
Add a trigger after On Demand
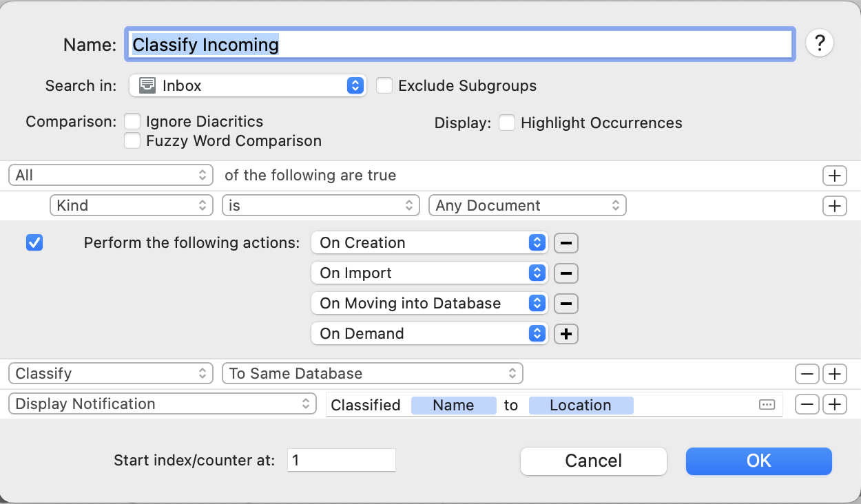tap(566, 334)
